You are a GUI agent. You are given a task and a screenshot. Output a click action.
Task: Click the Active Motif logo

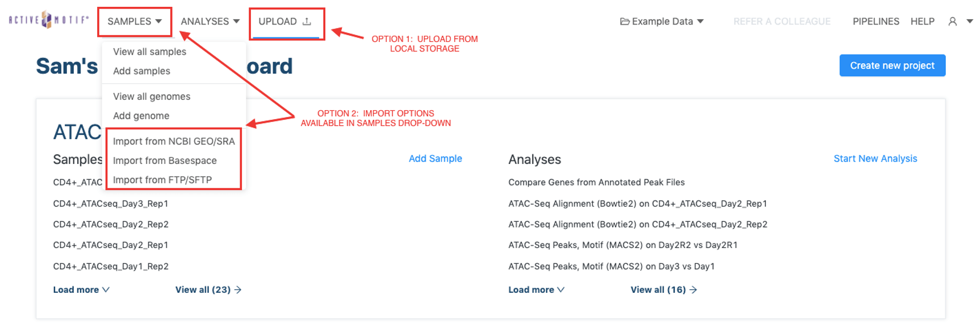pos(49,20)
